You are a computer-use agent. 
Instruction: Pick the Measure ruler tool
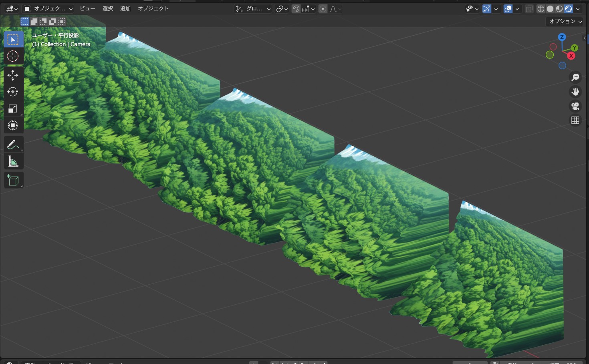click(x=13, y=161)
